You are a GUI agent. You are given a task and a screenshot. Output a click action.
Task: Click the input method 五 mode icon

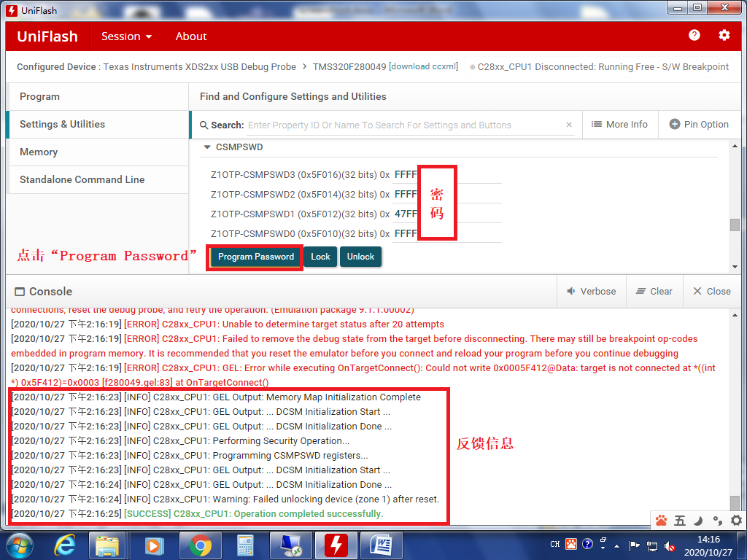click(680, 521)
